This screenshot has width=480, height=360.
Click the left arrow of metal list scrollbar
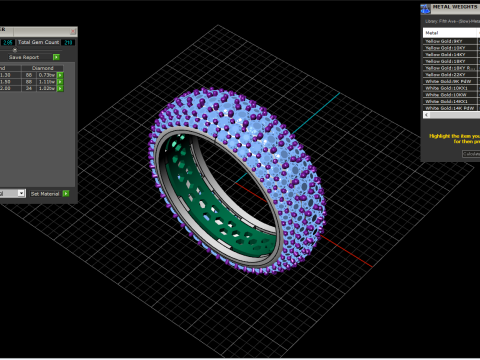tap(427, 115)
